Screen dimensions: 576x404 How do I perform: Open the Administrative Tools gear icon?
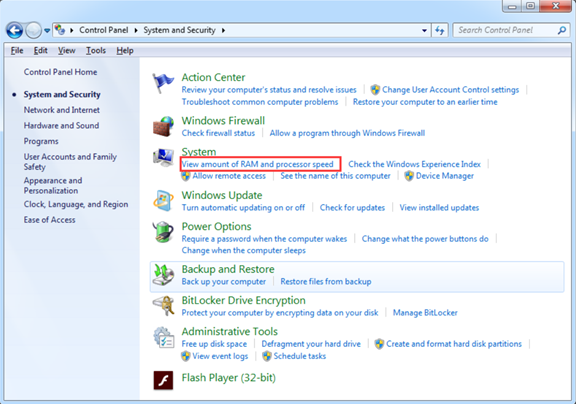point(163,337)
